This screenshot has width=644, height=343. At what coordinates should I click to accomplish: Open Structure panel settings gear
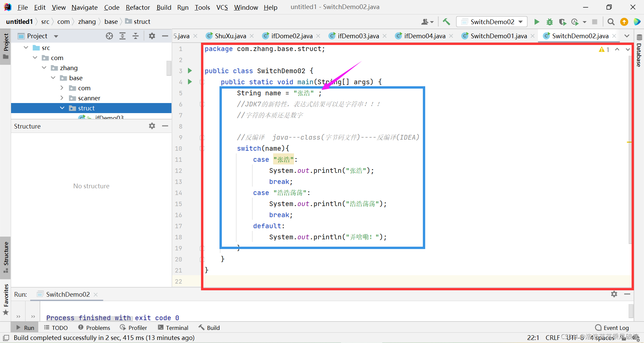click(152, 126)
